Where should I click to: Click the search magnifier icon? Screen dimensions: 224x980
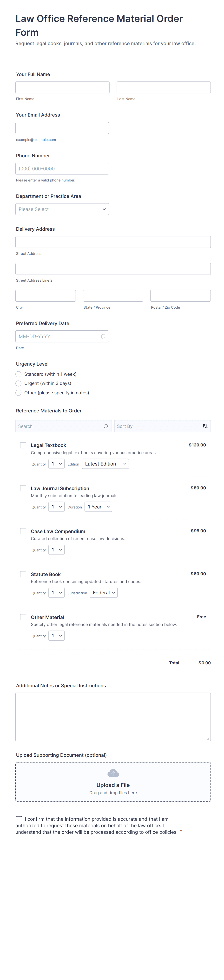tap(106, 426)
